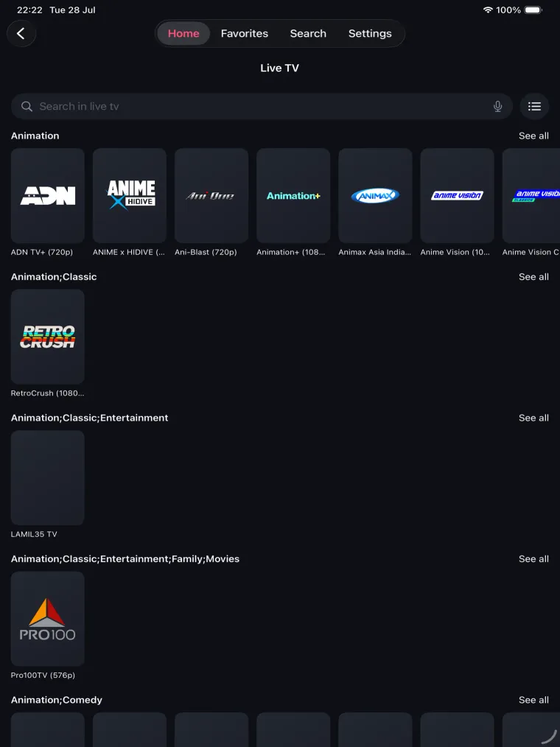
Task: Open Animax Asia India channel card
Action: [376, 196]
